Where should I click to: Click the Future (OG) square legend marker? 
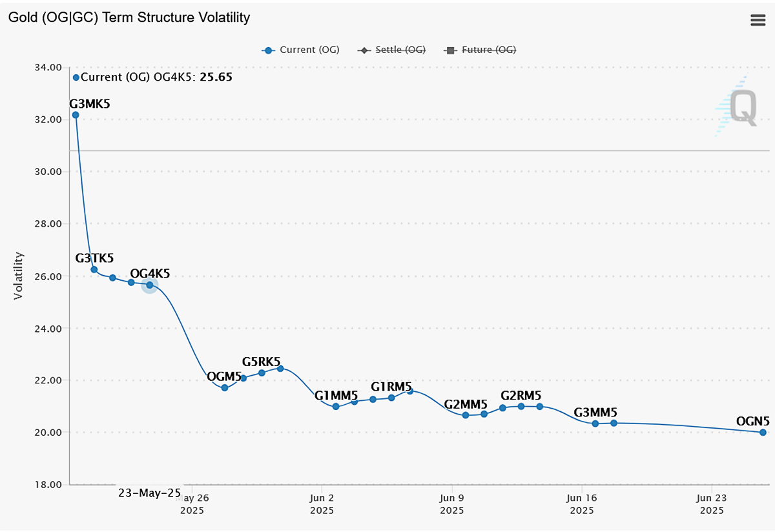pyautogui.click(x=450, y=49)
